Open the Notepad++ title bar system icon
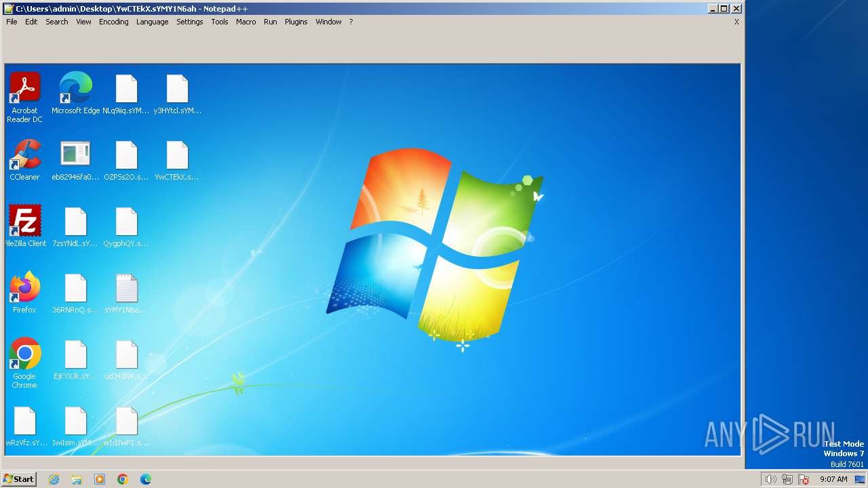This screenshot has width=868, height=488. point(9,9)
